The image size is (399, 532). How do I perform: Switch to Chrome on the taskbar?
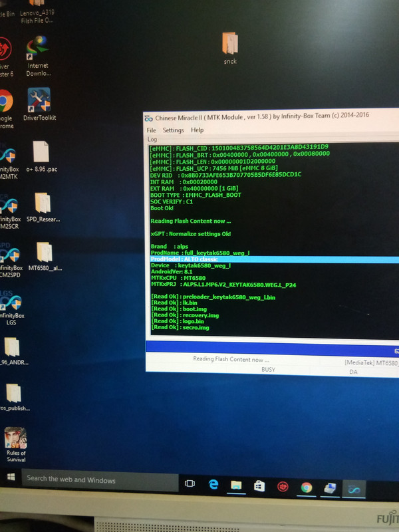(x=307, y=487)
